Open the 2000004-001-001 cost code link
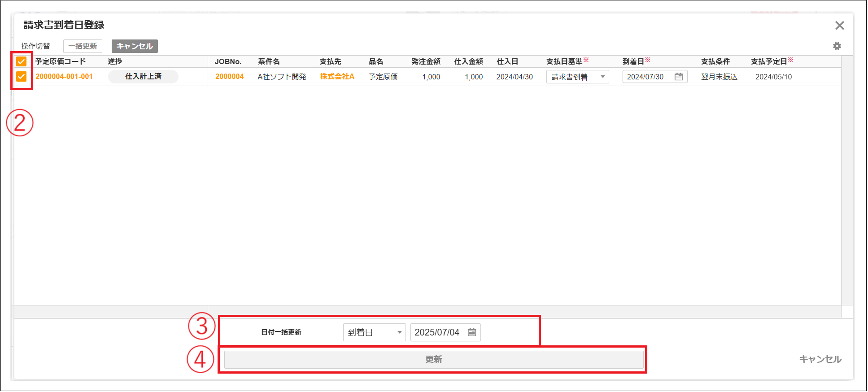 pyautogui.click(x=64, y=77)
